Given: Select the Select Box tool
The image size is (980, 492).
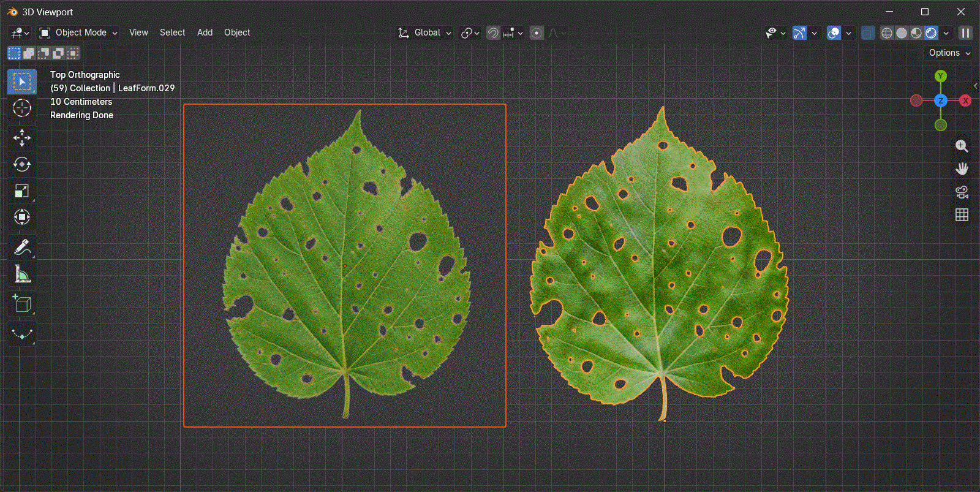Looking at the screenshot, I should (22, 81).
